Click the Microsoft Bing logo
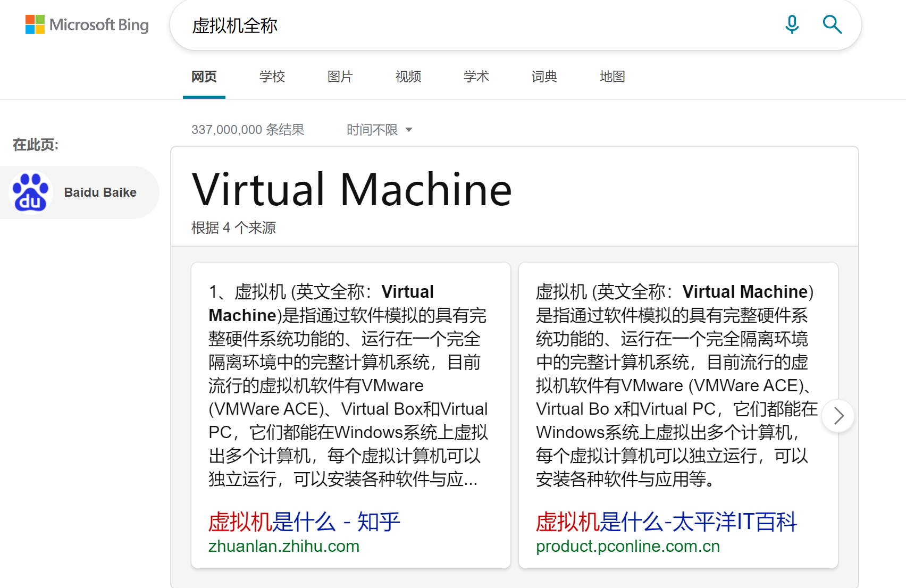 87,24
